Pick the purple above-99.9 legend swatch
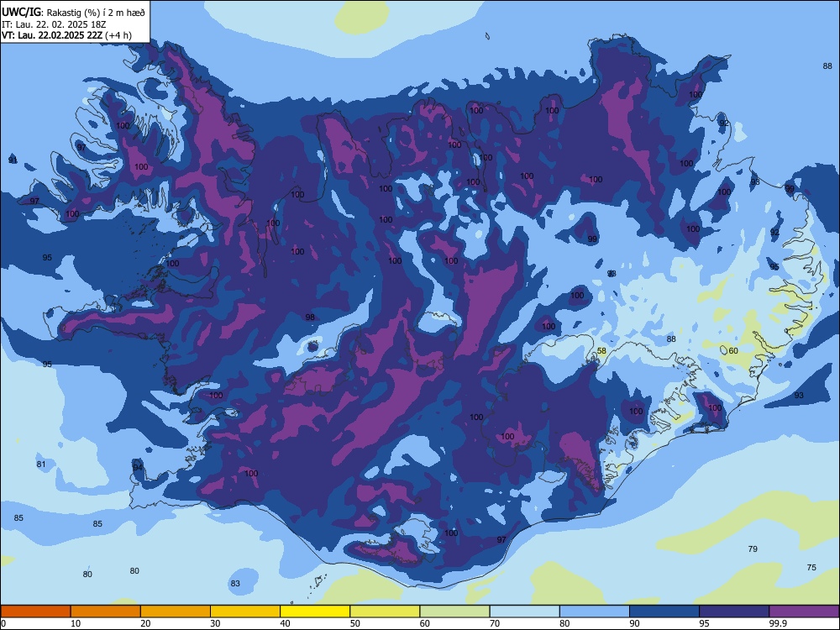The image size is (840, 630). pos(805,612)
